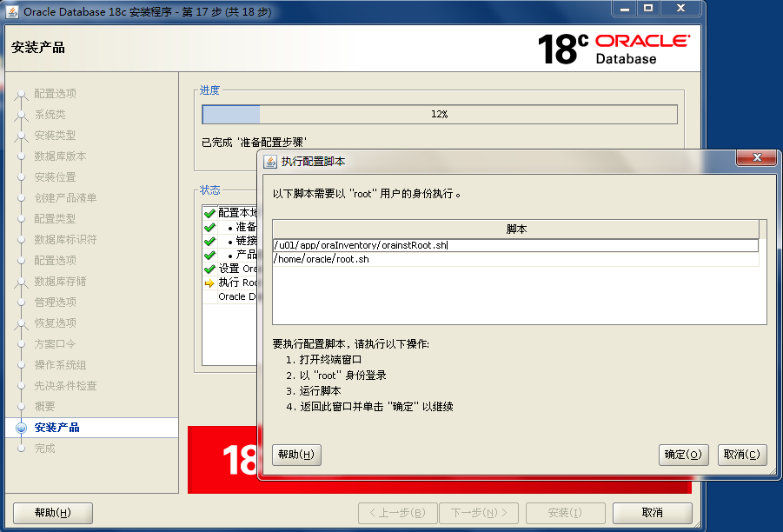Click the 上一步(B) back button

(x=397, y=513)
